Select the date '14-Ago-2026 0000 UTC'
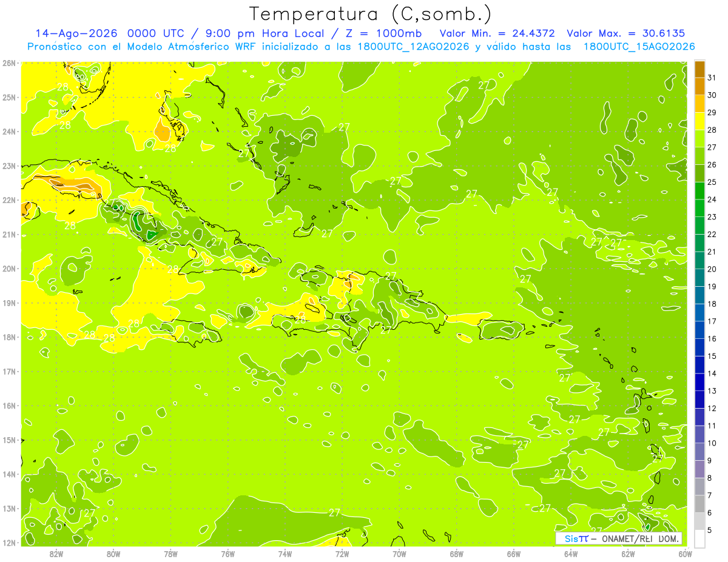The height and width of the screenshot is (562, 728). click(109, 33)
